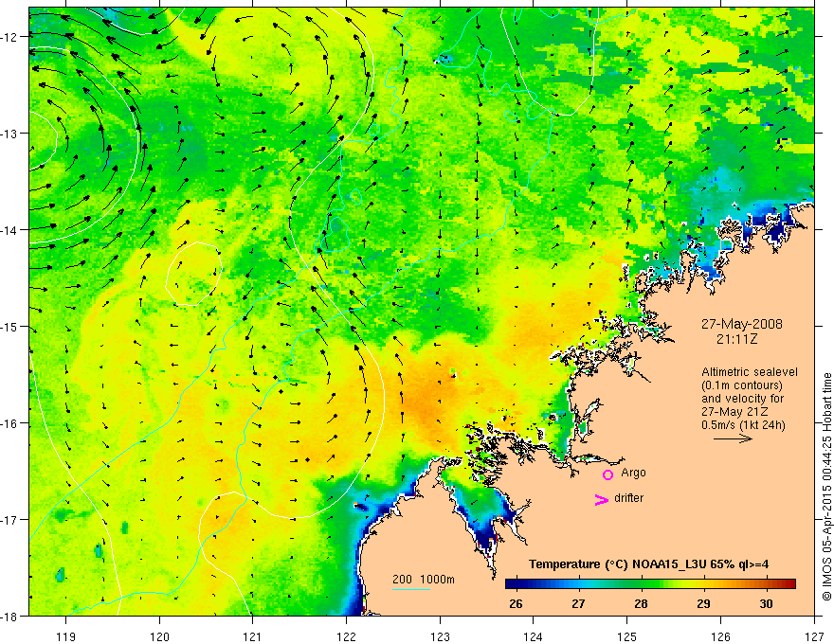Click the latitude axis label -12
Screen dimensions: 834x644
[x=10, y=37]
